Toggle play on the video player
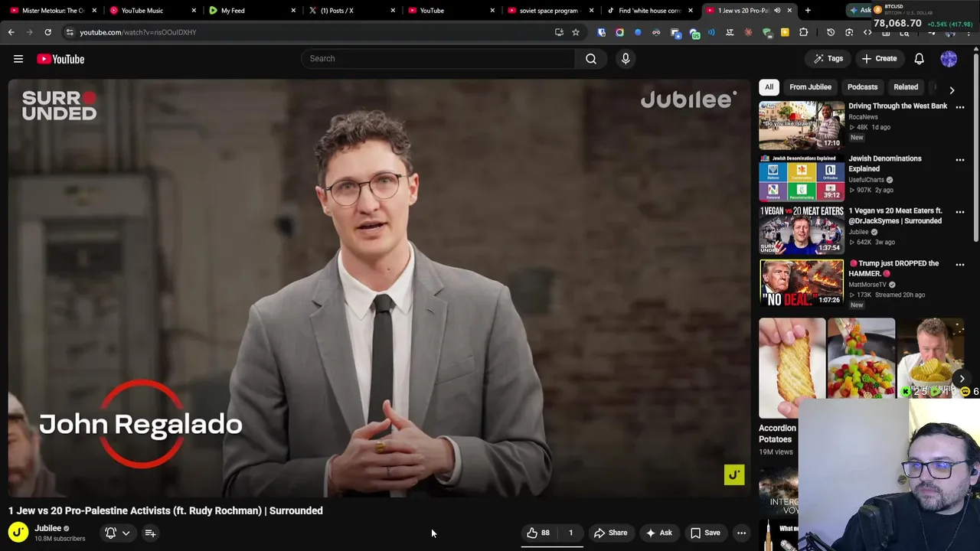Viewport: 980px width, 551px height. (x=379, y=288)
